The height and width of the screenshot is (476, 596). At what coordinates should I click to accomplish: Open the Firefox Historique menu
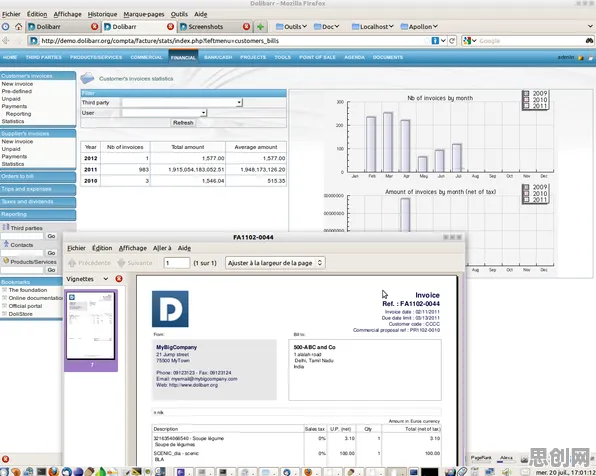[x=102, y=14]
